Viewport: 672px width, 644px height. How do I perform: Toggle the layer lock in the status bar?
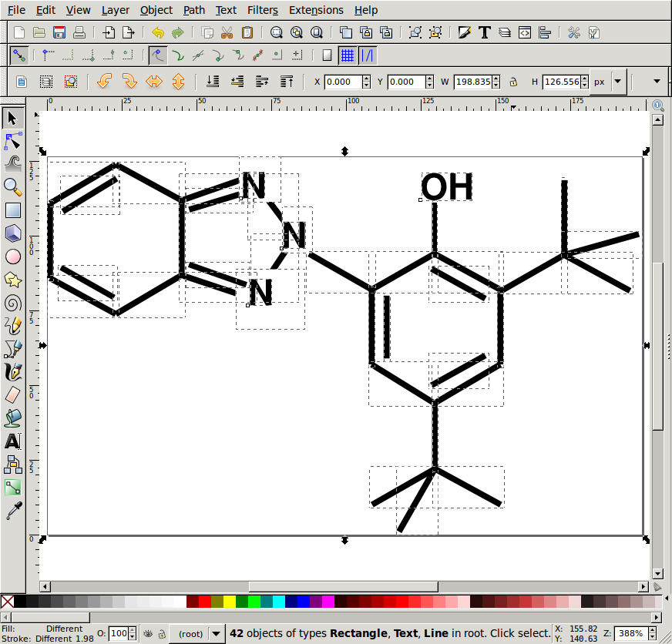[161, 633]
